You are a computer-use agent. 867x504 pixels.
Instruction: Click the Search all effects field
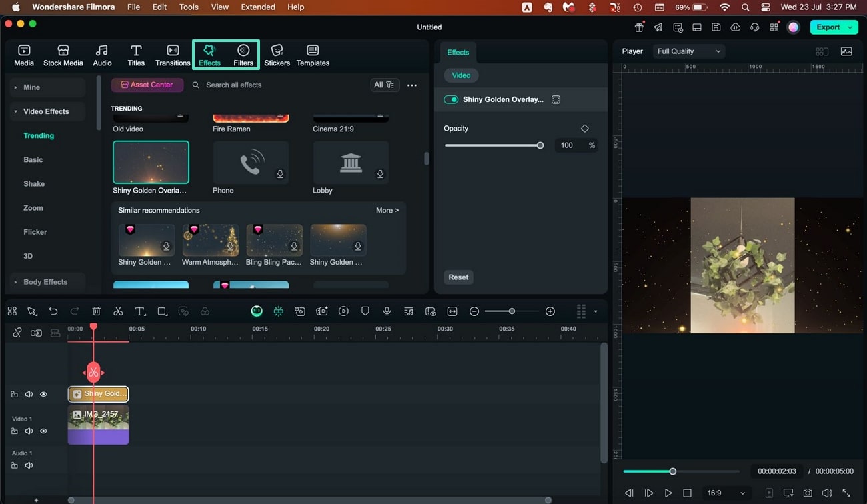(x=277, y=85)
